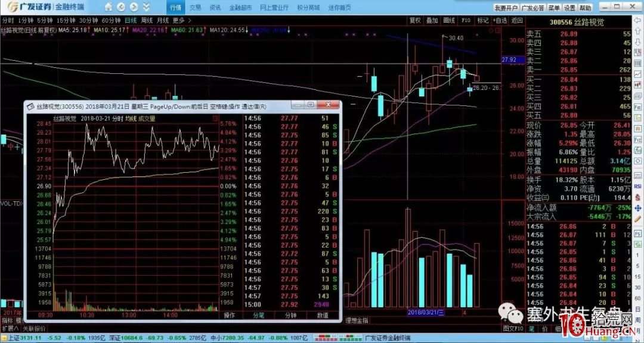644x343 pixels.
Task: Click the 广发必答 button
Action: click(x=532, y=8)
